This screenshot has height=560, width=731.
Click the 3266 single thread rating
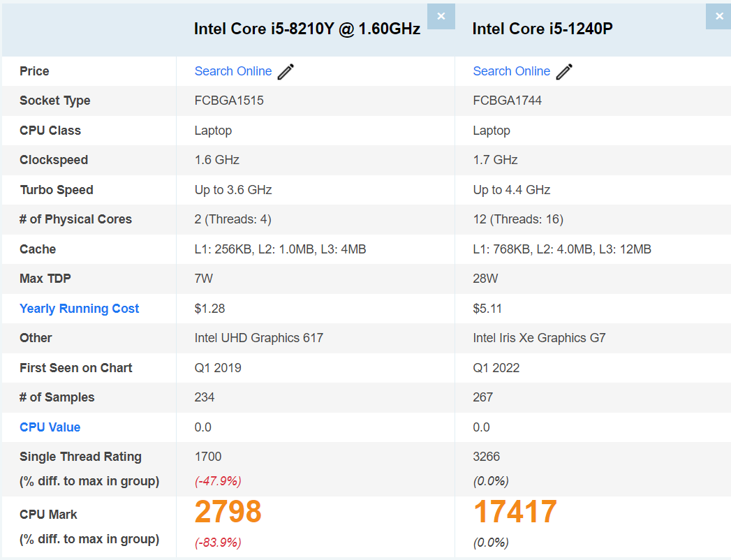pos(486,457)
